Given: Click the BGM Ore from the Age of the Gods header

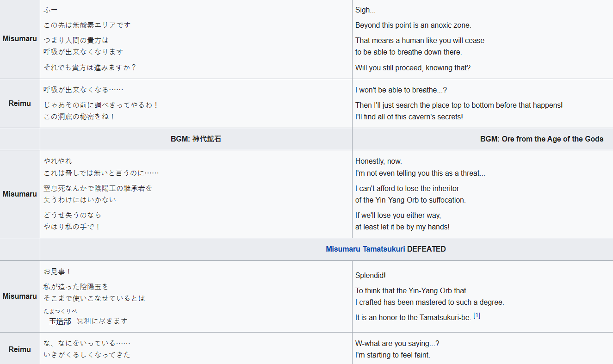Looking at the screenshot, I should [x=542, y=139].
